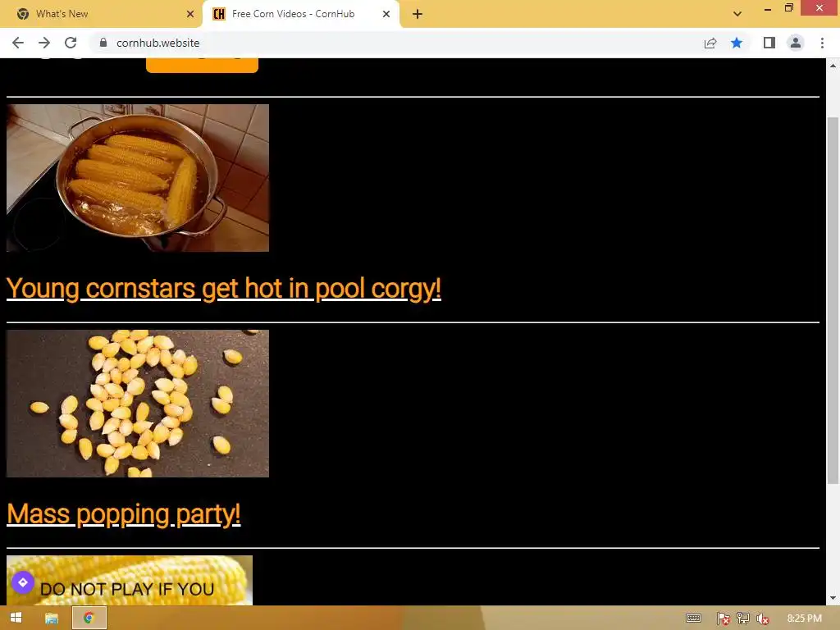This screenshot has height=630, width=840.
Task: Open the browser side panel
Action: [769, 43]
